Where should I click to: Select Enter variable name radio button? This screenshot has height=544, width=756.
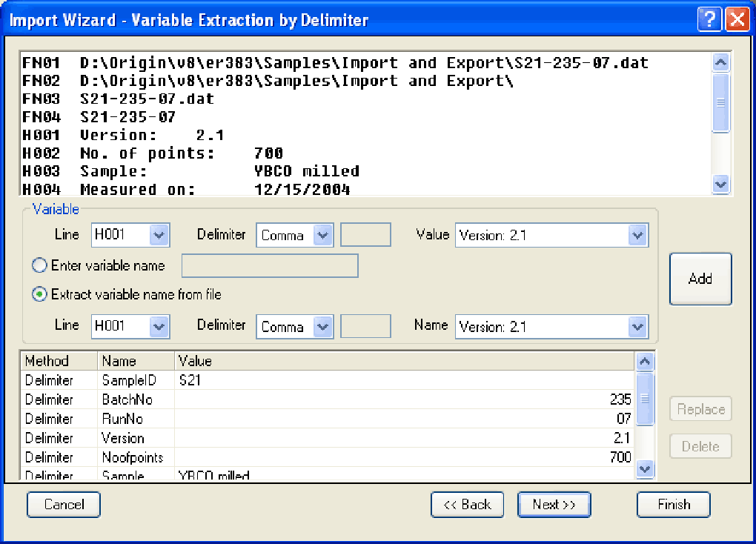click(x=39, y=265)
